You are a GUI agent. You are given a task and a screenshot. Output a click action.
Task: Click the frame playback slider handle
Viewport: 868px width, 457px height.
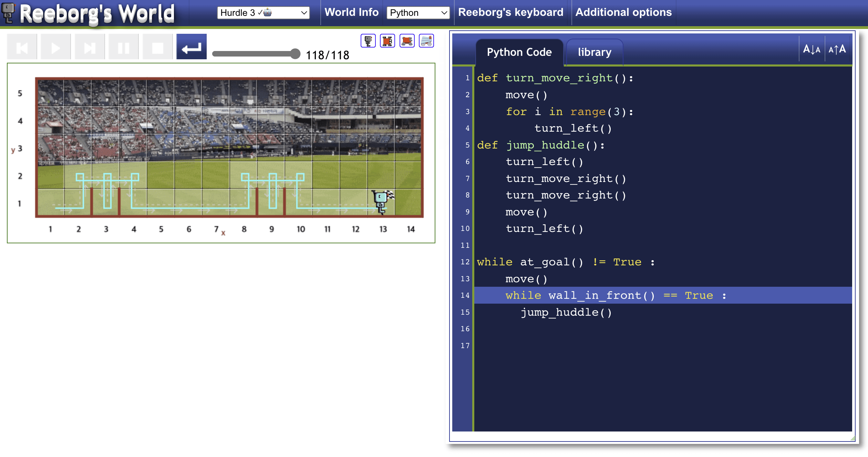click(x=295, y=54)
